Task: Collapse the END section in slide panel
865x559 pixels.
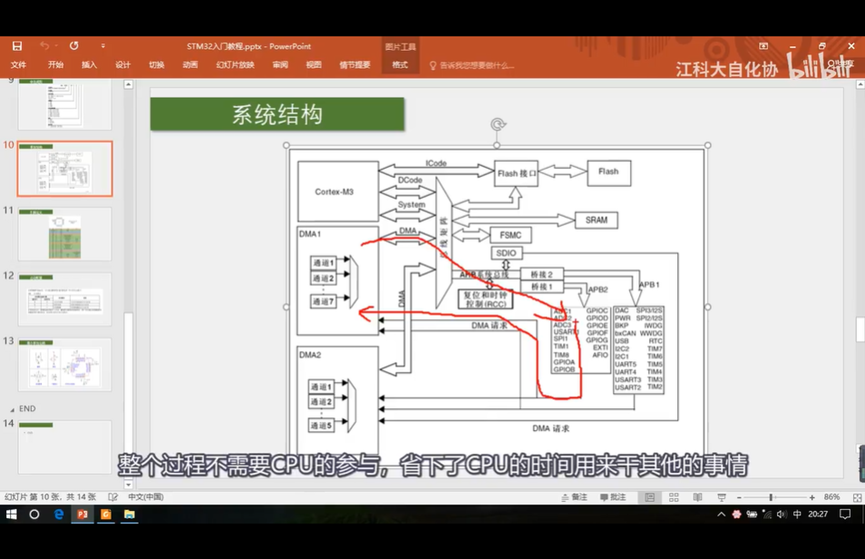Action: tap(12, 409)
